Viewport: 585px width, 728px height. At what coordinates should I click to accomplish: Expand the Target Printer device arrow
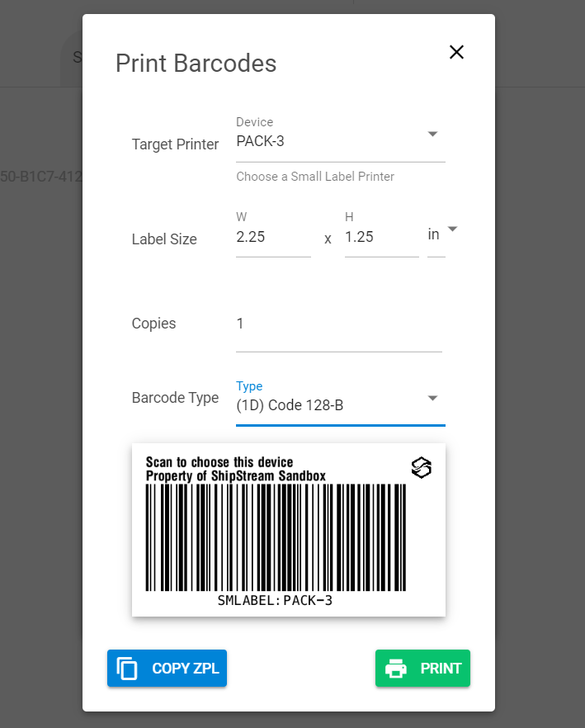point(432,134)
